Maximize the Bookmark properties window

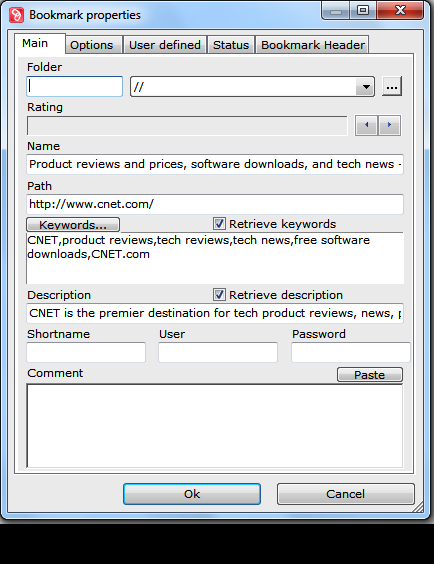pos(363,10)
